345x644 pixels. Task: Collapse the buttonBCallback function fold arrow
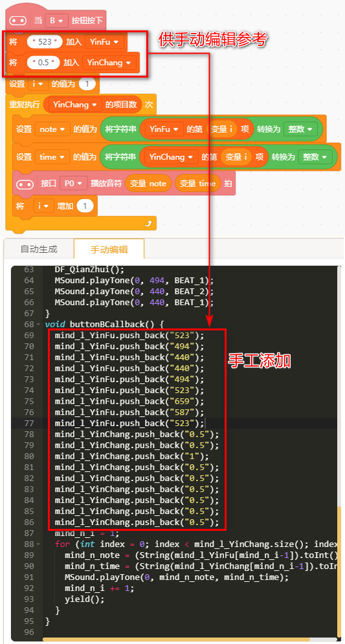38,324
